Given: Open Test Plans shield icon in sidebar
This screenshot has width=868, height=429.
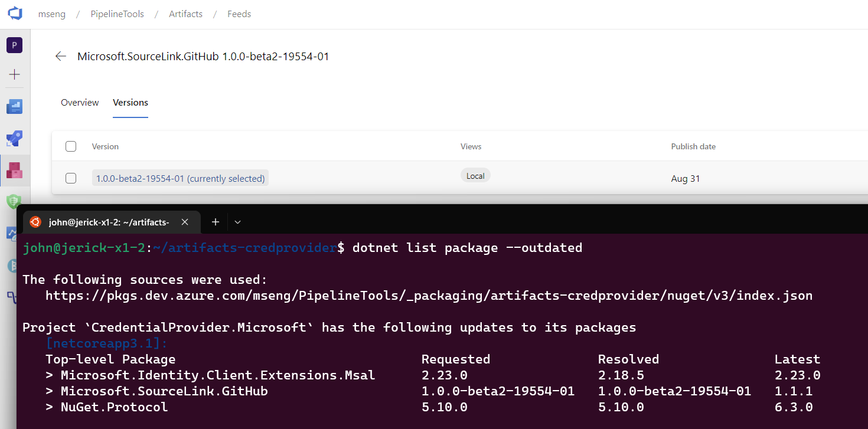Looking at the screenshot, I should click(x=14, y=201).
